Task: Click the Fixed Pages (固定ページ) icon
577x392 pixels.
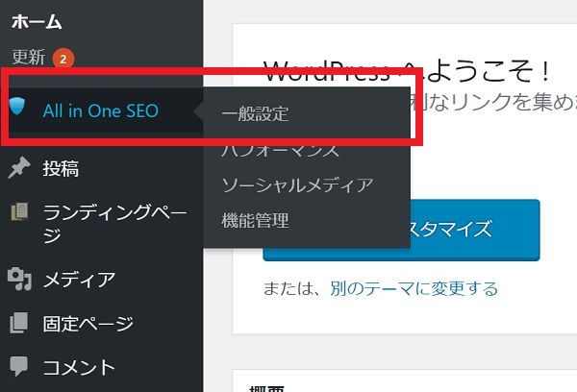Action: [x=19, y=323]
